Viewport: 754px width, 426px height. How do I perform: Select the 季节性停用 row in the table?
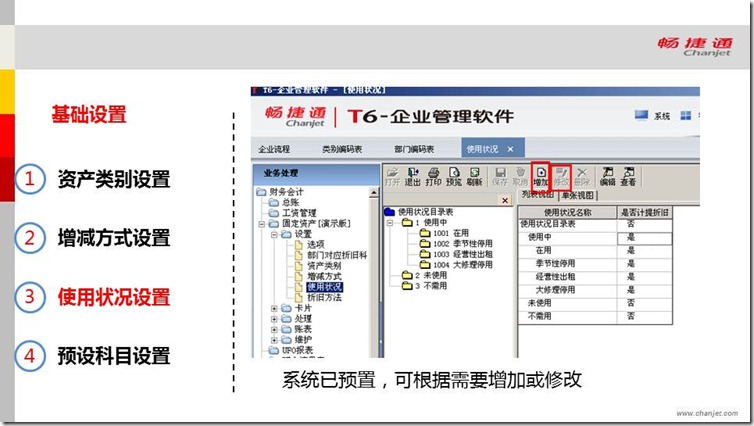[x=595, y=263]
